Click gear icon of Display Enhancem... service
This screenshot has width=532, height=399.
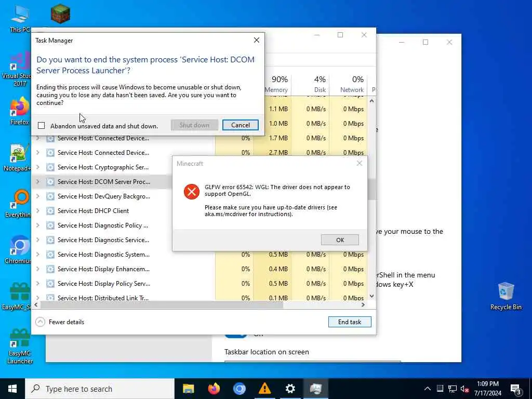(50, 269)
